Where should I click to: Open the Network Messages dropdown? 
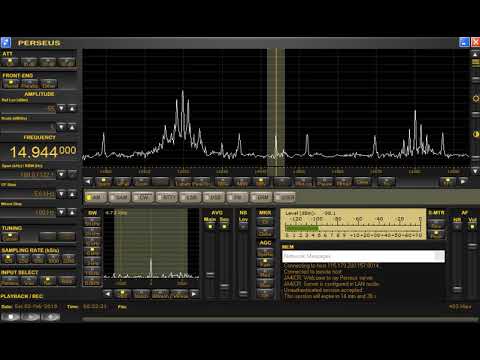[440, 256]
